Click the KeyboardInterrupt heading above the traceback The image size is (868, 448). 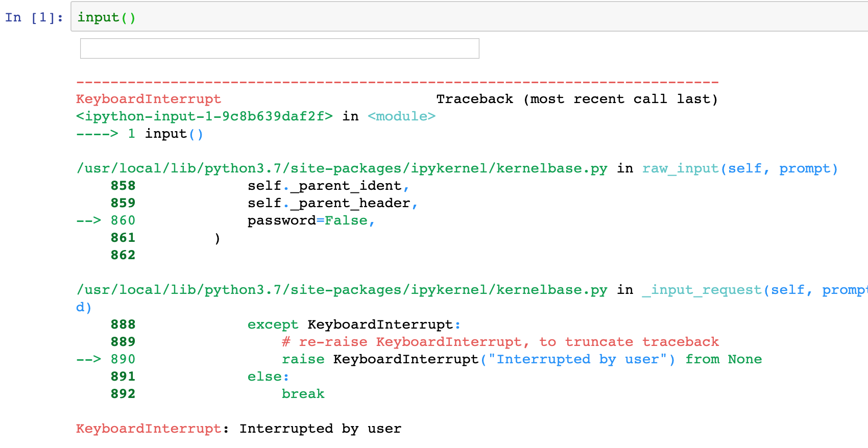pyautogui.click(x=148, y=99)
